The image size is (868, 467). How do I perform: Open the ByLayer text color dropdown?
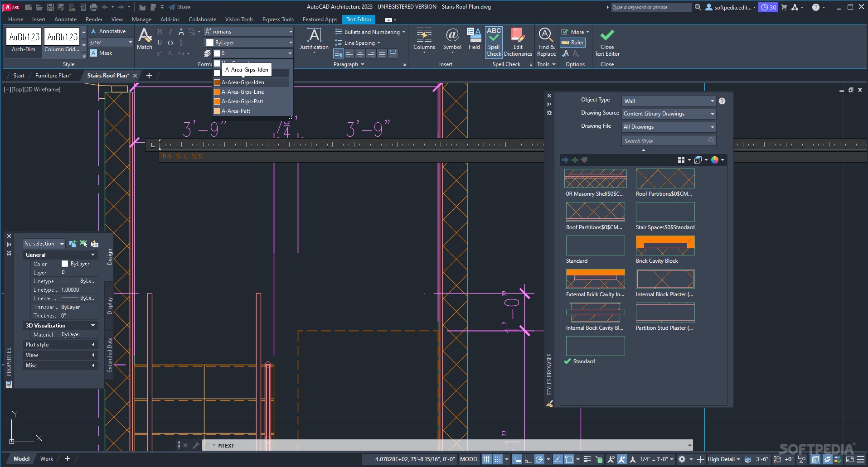click(249, 43)
